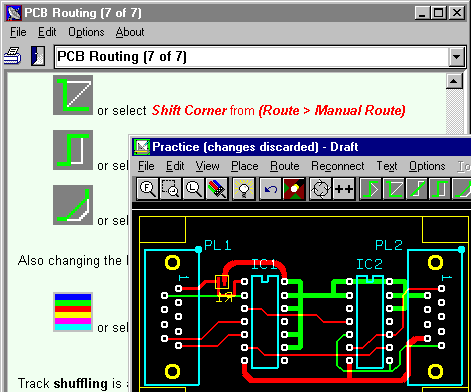Click the light bulb highlight icon
The image size is (471, 392).
[x=244, y=189]
